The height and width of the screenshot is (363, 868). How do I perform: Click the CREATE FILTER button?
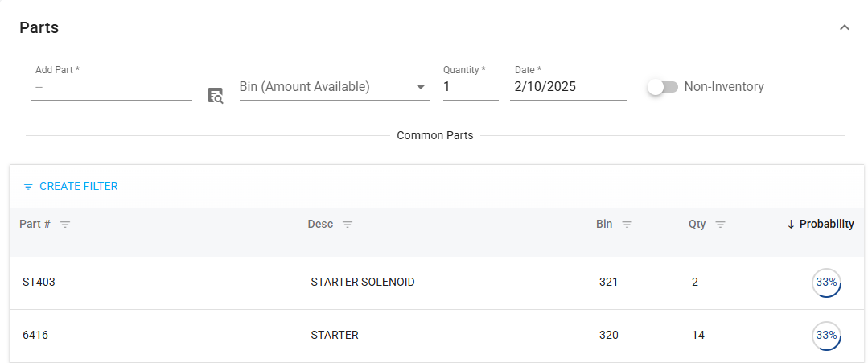point(78,186)
